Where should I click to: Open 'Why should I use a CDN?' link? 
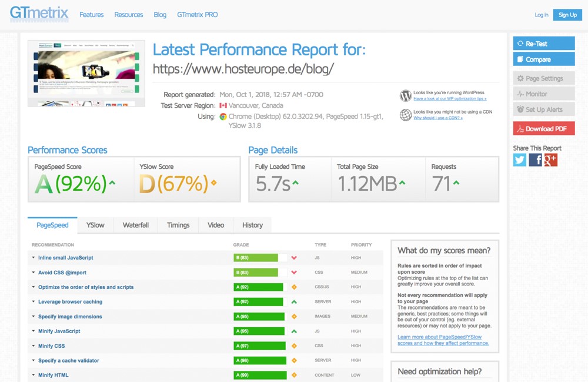[437, 118]
